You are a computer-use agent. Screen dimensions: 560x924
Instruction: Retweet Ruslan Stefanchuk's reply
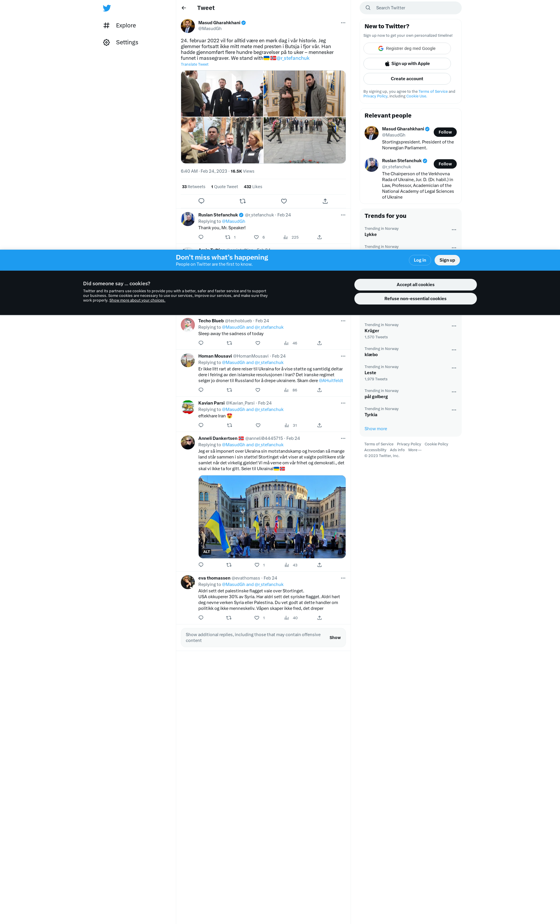click(228, 237)
